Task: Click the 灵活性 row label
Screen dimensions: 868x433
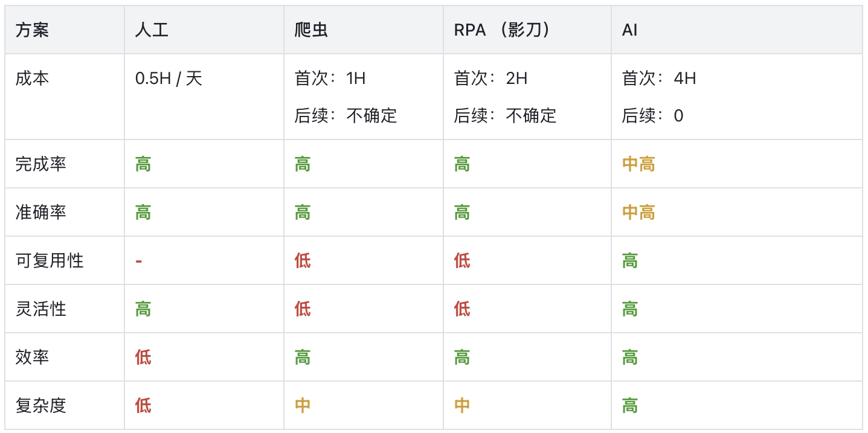Action: click(x=40, y=309)
